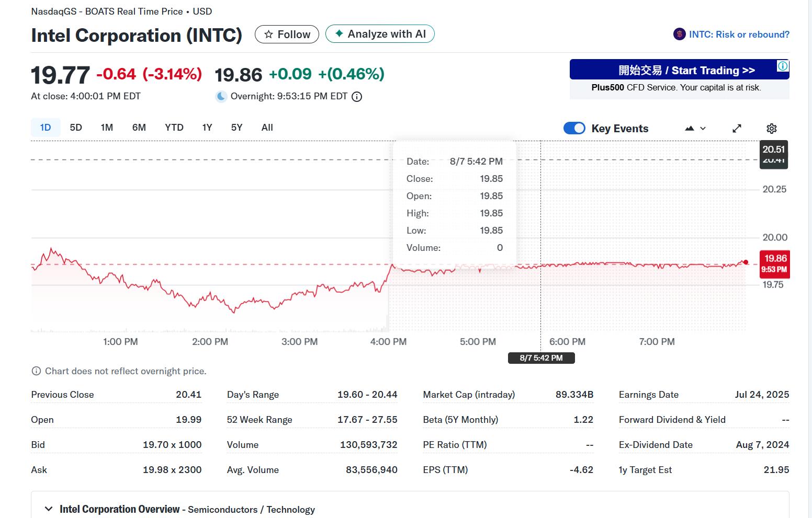Screen dimensions: 812x518
Task: Click Market Cap value 89.334B
Action: [574, 395]
